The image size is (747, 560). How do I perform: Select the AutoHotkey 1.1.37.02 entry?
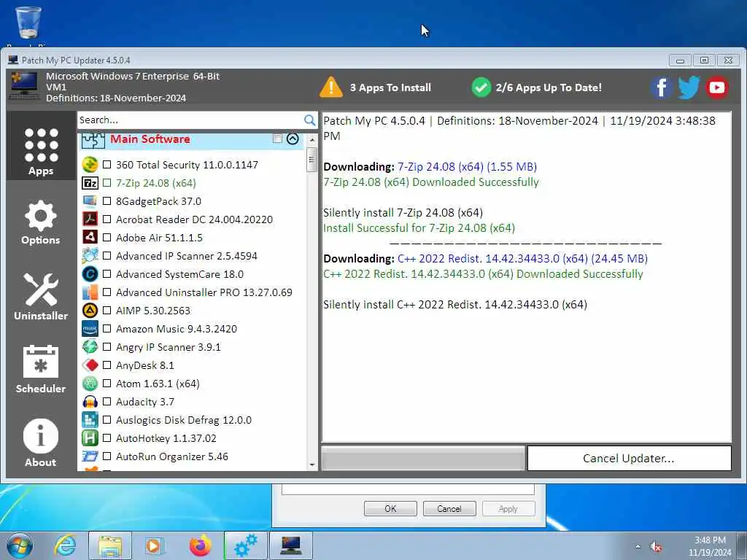tap(166, 438)
